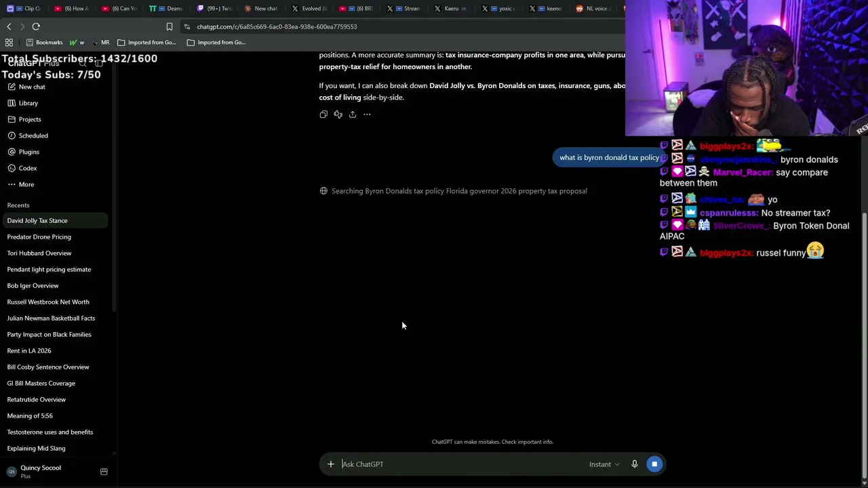Viewport: 868px width, 488px height.
Task: Click the More ellipsis icon in the sidebar
Action: coord(12,184)
